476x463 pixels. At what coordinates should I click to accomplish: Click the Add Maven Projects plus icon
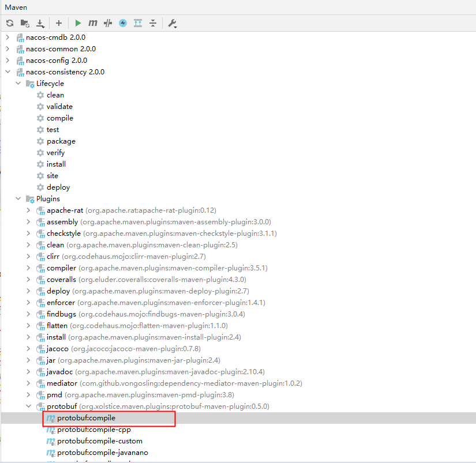point(59,23)
